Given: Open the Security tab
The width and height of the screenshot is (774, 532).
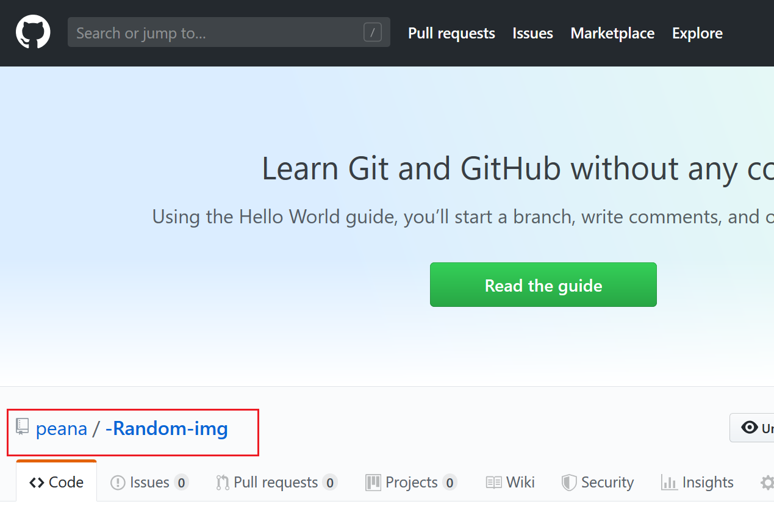Looking at the screenshot, I should pos(598,482).
